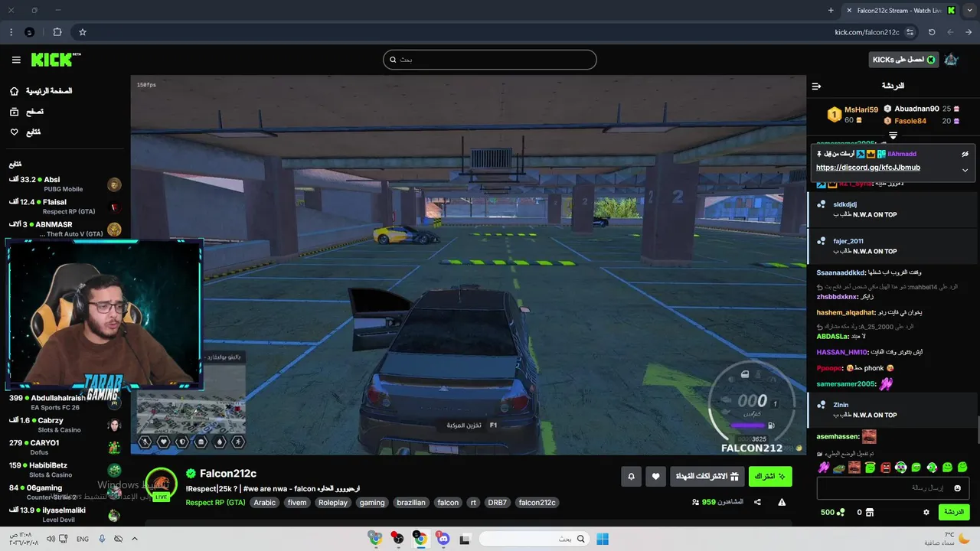980x551 pixels.
Task: Expand the gift leaderboard handle
Action: pos(893,135)
